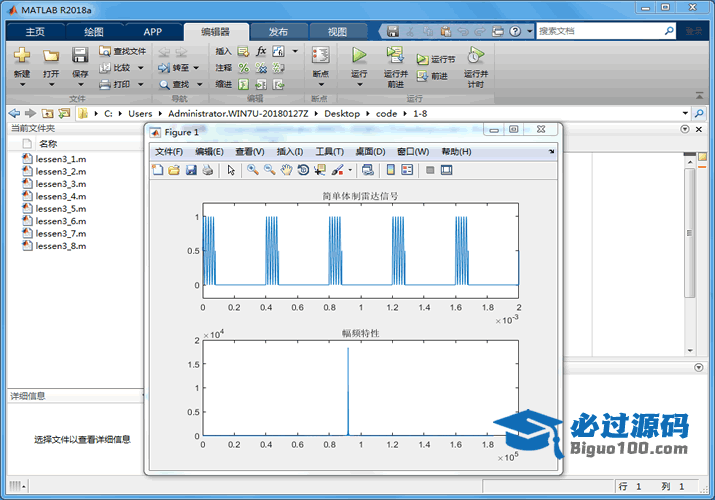
Task: Click Figure 1 save icon
Action: [191, 170]
